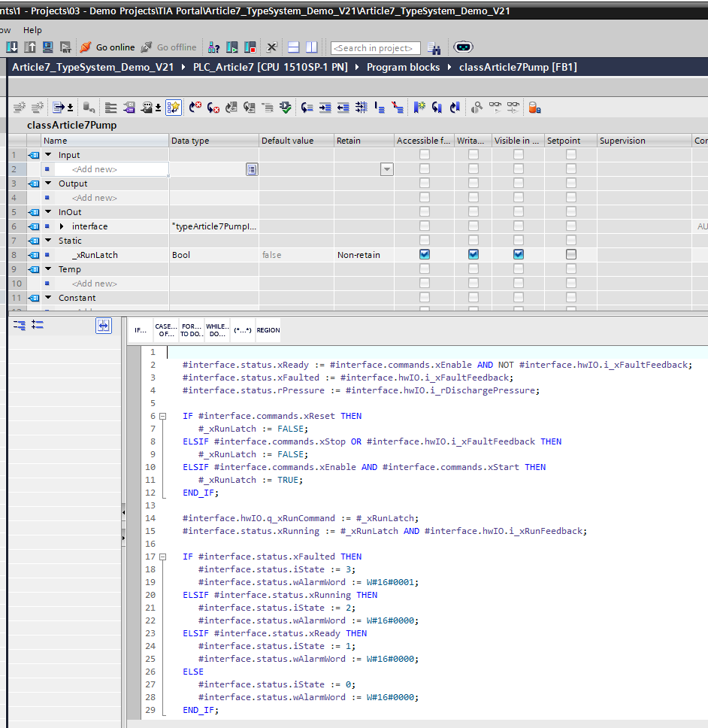This screenshot has height=728, width=708.
Task: Toggle Writable checkbox in interface row
Action: coord(474,226)
